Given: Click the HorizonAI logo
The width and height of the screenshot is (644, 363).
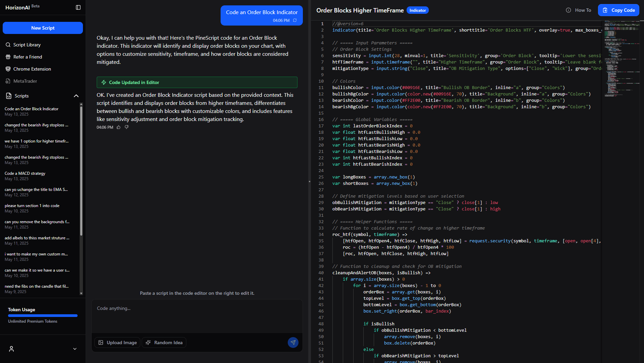Looking at the screenshot, I should (x=18, y=7).
